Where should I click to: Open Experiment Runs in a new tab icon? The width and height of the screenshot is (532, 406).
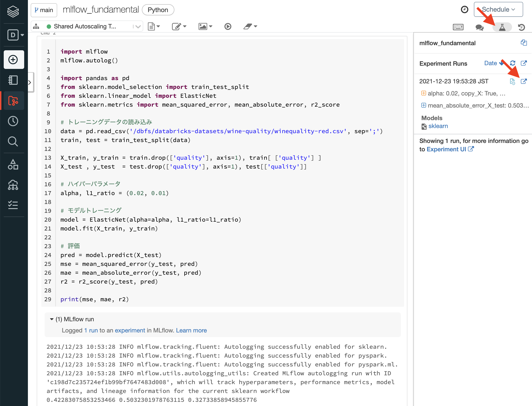click(x=524, y=63)
